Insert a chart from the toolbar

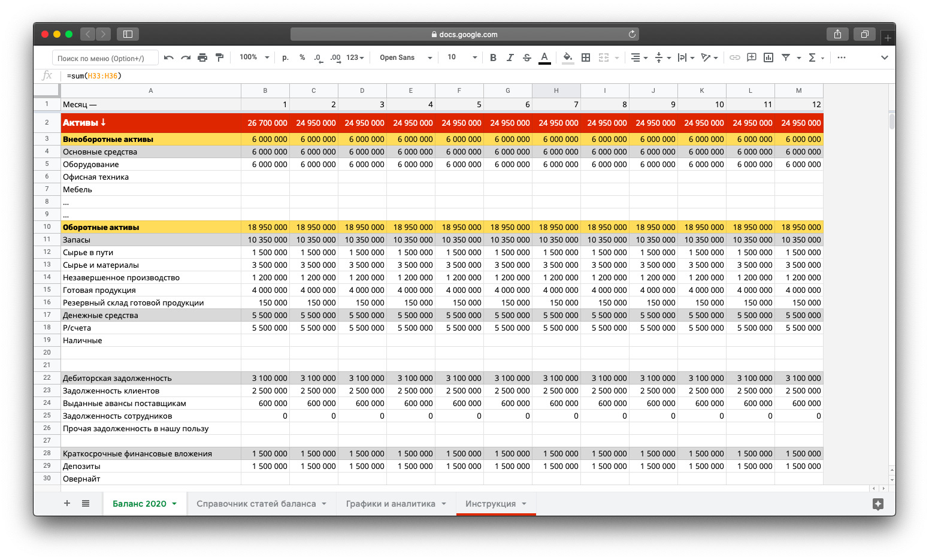coord(768,57)
